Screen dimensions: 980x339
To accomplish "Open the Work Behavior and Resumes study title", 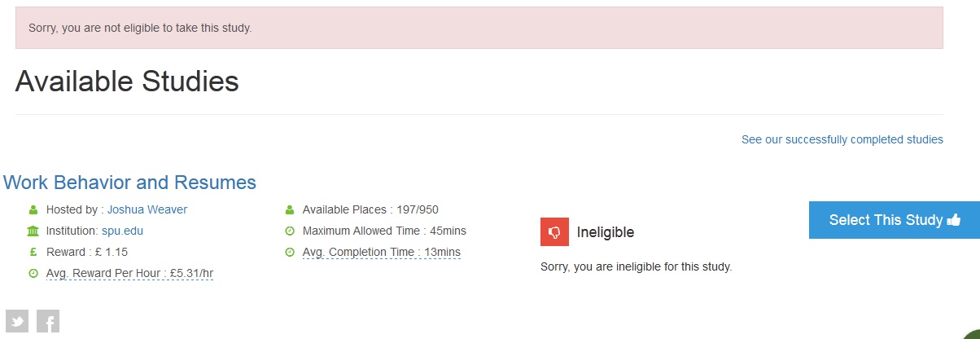I will (129, 183).
